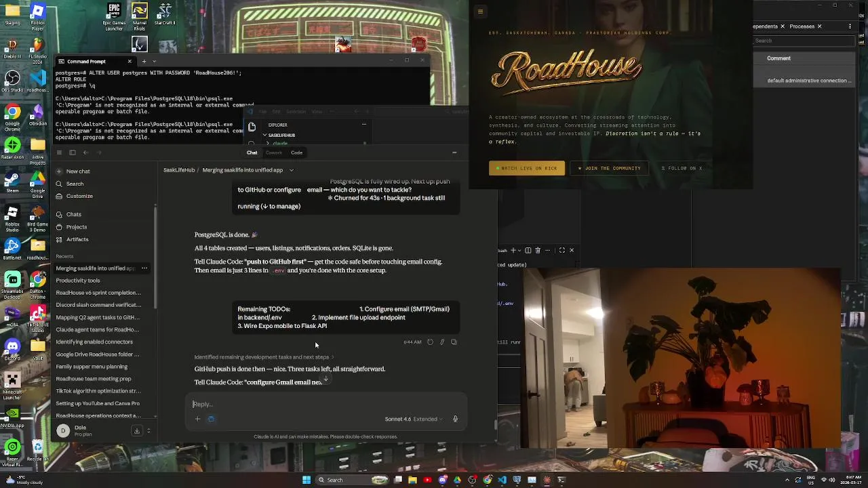Screen dimensions: 868x488
Task: Click Follow on X button
Action: pos(682,168)
